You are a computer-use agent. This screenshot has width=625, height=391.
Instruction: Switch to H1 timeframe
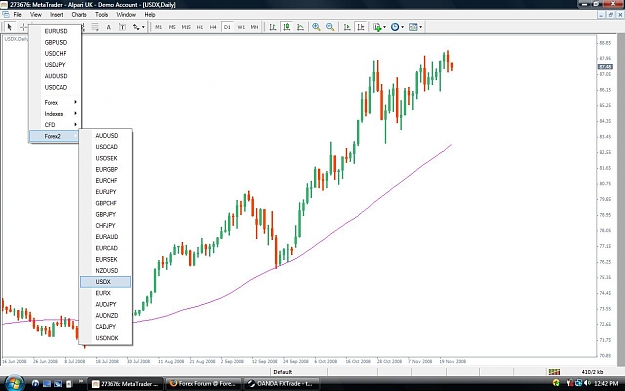tap(200, 27)
